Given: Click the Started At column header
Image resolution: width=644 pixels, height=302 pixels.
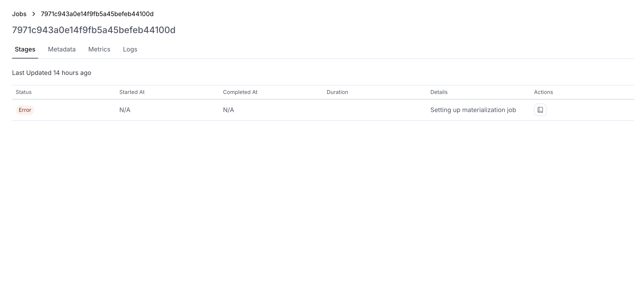Looking at the screenshot, I should pos(132,92).
